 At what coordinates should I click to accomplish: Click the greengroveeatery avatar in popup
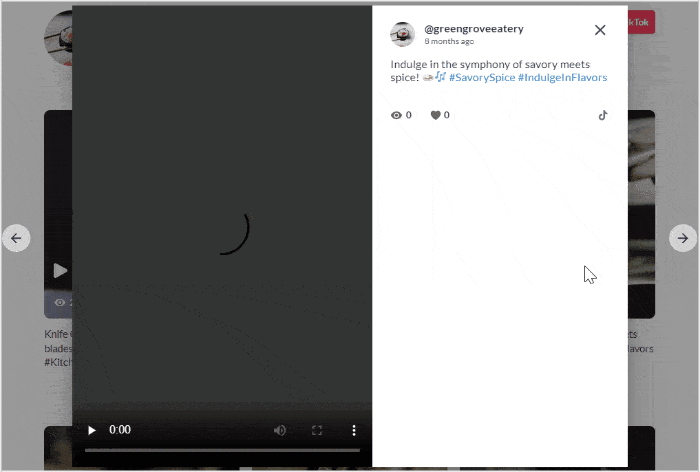pyautogui.click(x=402, y=34)
